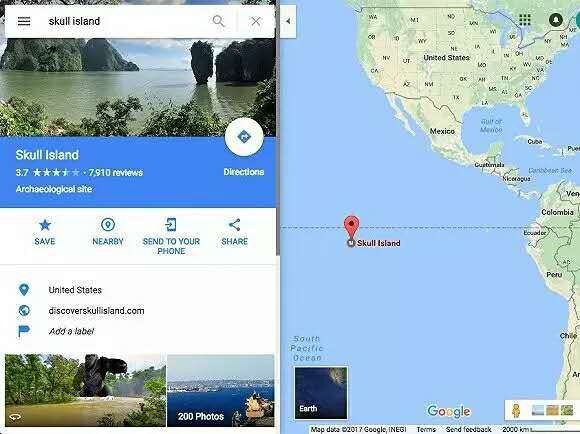The width and height of the screenshot is (580, 434).
Task: Focus the skull island search field
Action: pyautogui.click(x=126, y=21)
